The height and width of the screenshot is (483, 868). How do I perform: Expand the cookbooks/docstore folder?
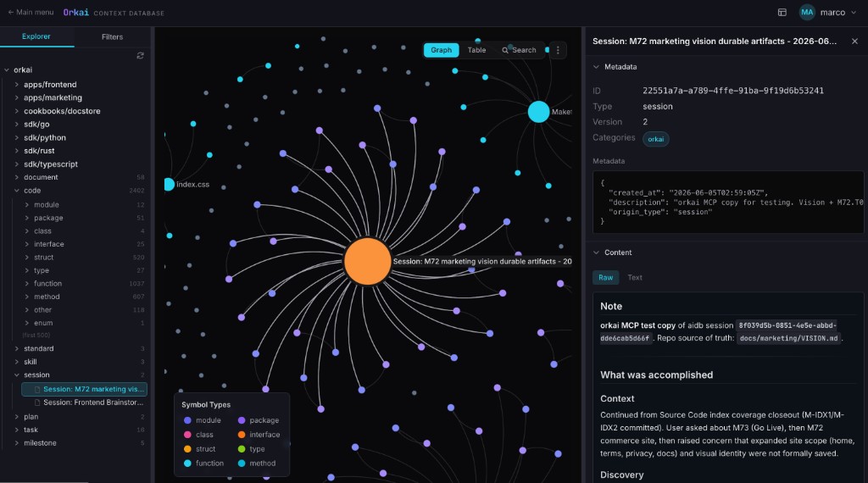[17, 111]
